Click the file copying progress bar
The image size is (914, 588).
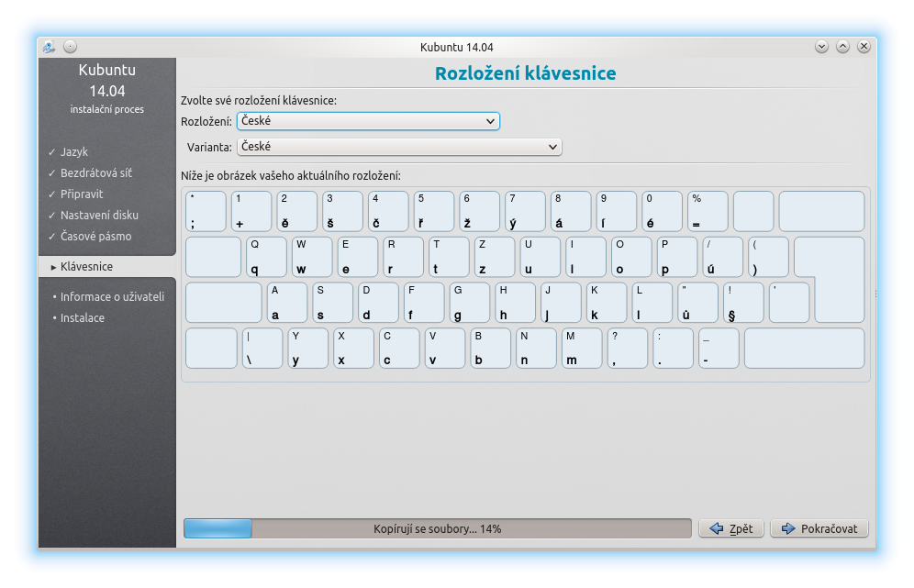(x=437, y=528)
